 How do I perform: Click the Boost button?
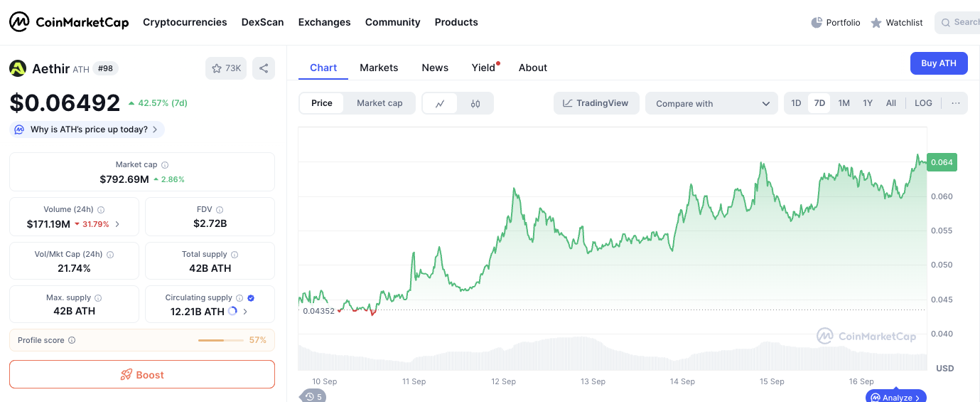coord(142,374)
